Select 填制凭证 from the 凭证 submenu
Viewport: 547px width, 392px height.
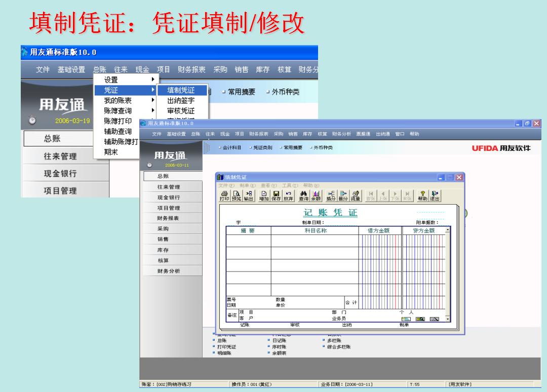[x=182, y=90]
